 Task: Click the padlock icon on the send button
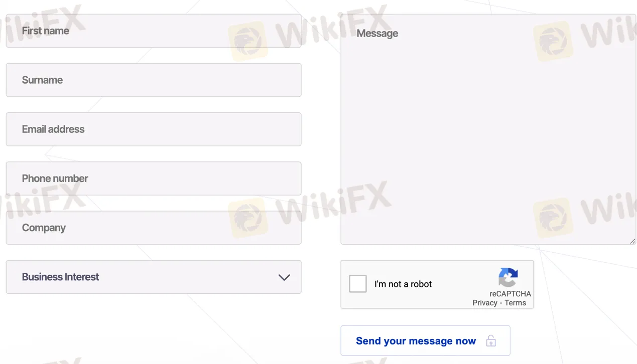click(x=491, y=341)
